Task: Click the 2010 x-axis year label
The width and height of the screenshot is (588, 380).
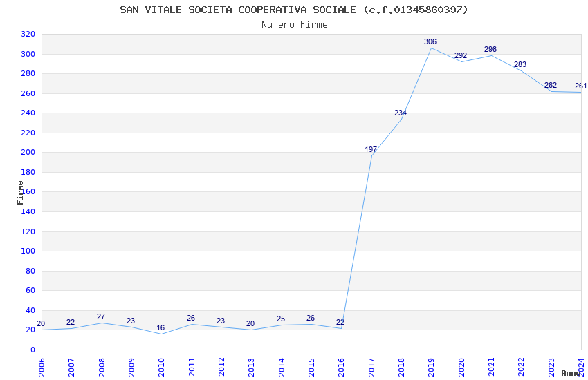Action: (x=161, y=367)
